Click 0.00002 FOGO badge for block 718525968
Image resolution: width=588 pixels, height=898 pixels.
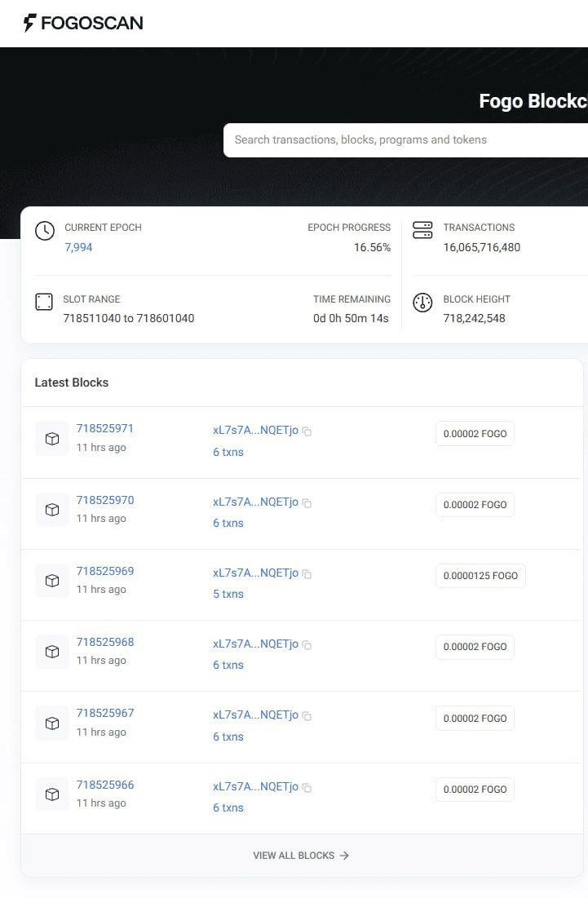pos(475,647)
